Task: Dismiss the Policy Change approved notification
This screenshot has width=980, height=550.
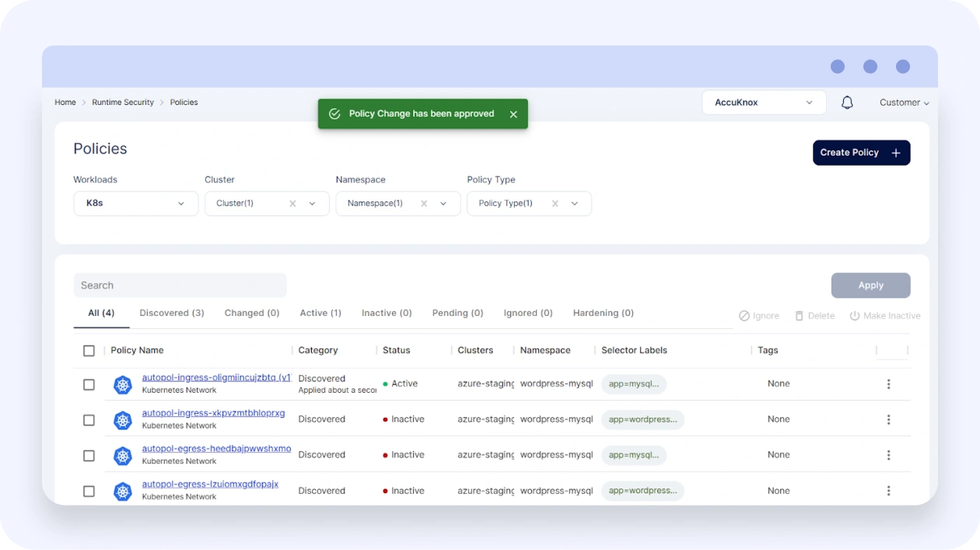Action: coord(513,114)
